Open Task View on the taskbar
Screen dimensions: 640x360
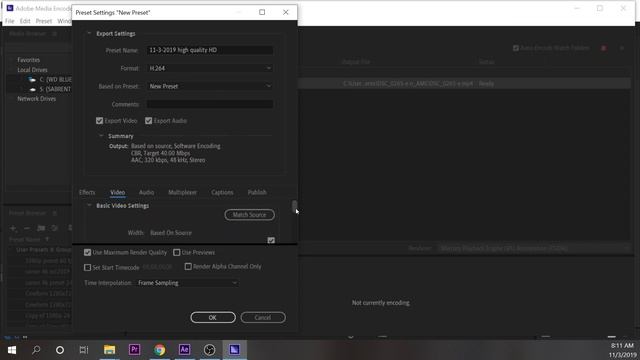(84, 350)
